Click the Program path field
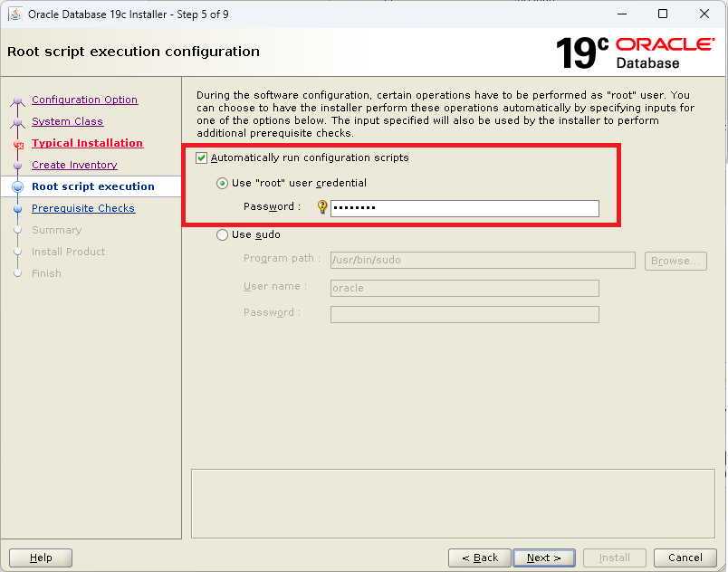 point(483,261)
